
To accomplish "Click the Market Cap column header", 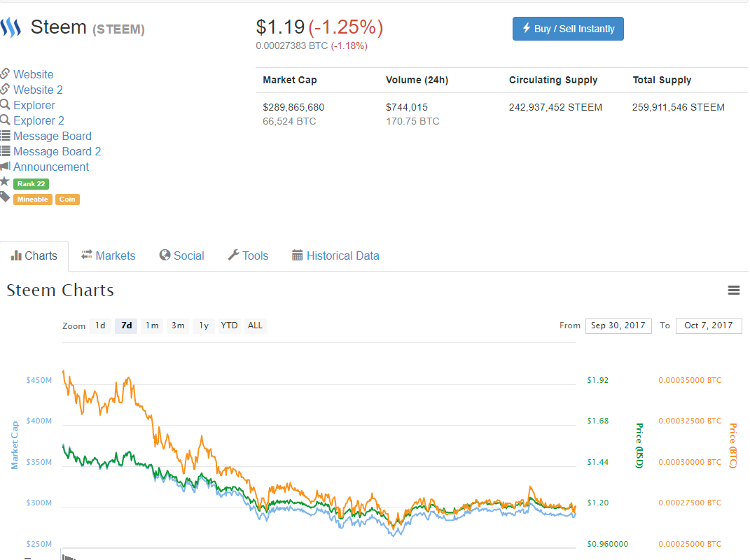I will 290,80.
